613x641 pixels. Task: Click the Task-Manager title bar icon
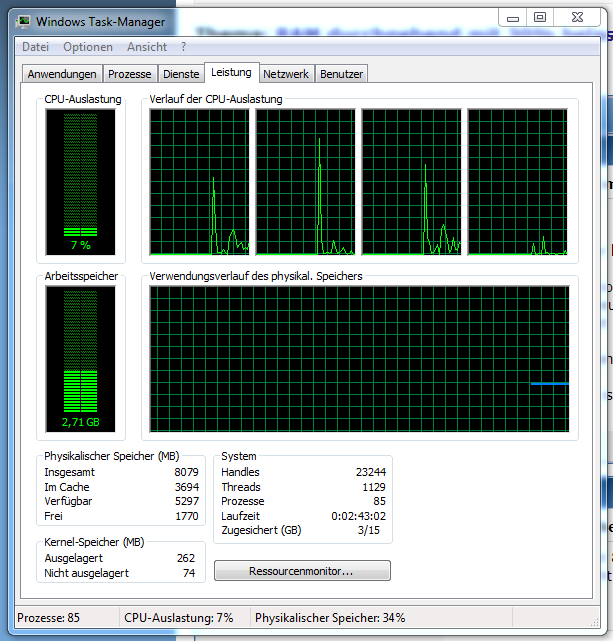pos(23,21)
